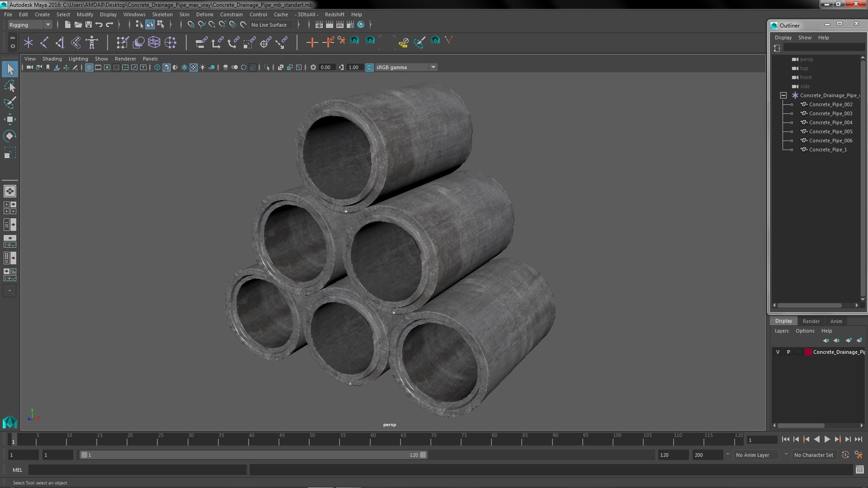Click the Create Lattice deformer icon
The width and height of the screenshot is (868, 488).
(x=154, y=42)
